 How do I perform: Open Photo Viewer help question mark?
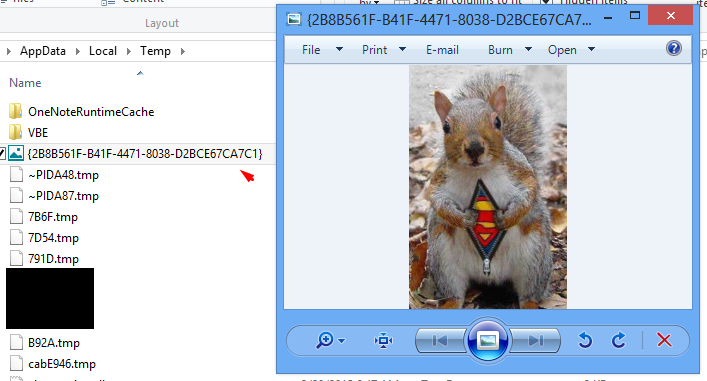(x=674, y=48)
